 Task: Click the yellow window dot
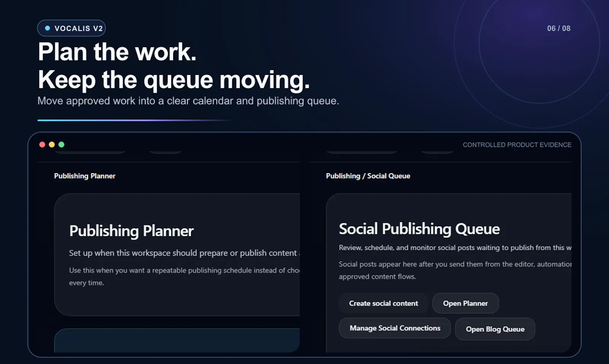pos(52,145)
